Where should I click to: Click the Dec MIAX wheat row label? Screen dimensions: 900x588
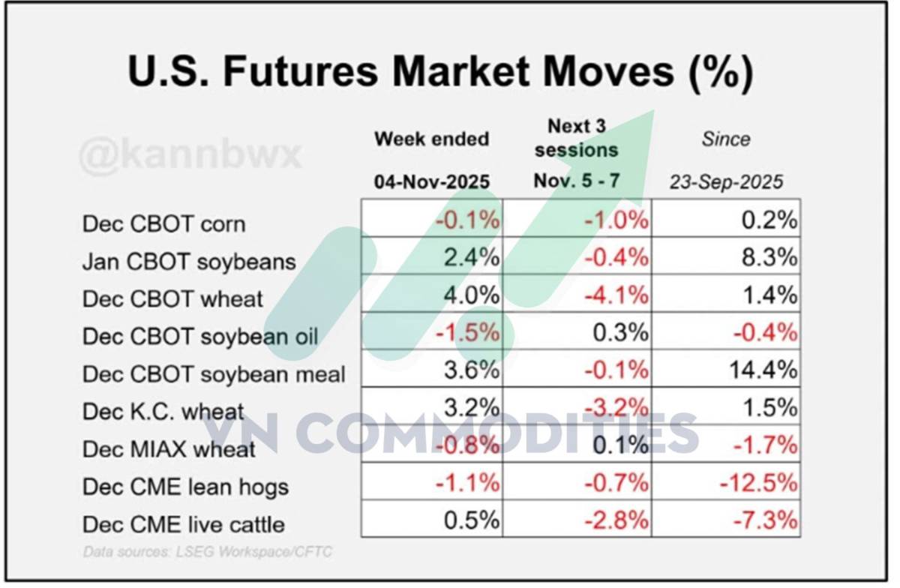(169, 448)
